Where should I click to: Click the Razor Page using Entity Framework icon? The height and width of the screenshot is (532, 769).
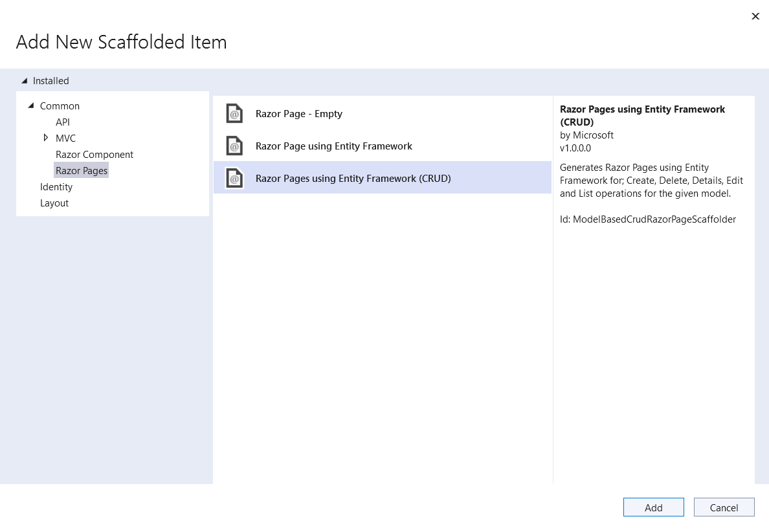[x=234, y=146]
